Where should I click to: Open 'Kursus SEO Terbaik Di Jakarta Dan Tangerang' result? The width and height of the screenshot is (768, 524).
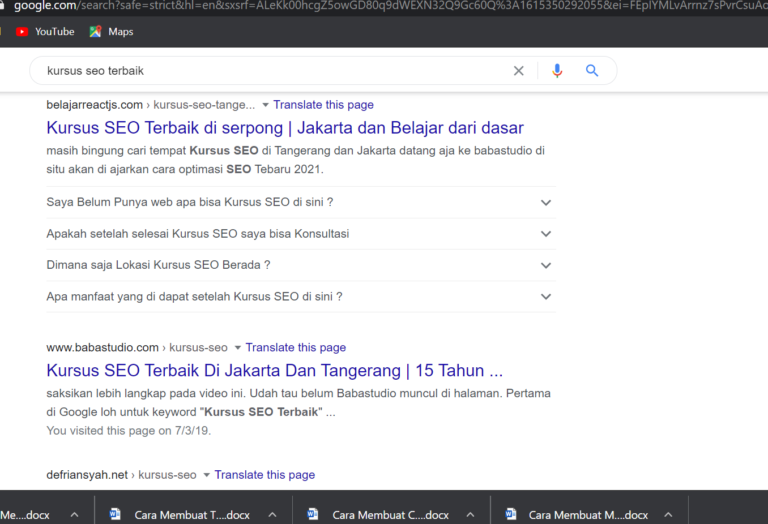point(275,371)
